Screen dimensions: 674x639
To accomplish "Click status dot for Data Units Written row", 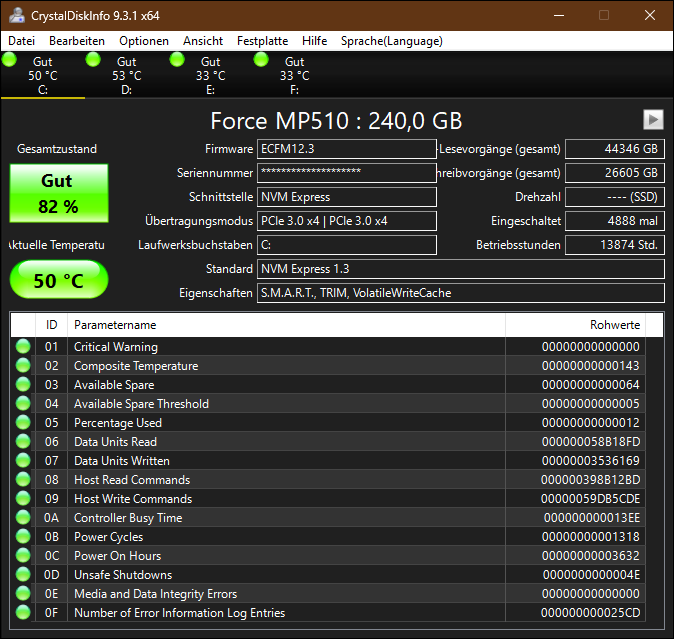I will point(23,460).
